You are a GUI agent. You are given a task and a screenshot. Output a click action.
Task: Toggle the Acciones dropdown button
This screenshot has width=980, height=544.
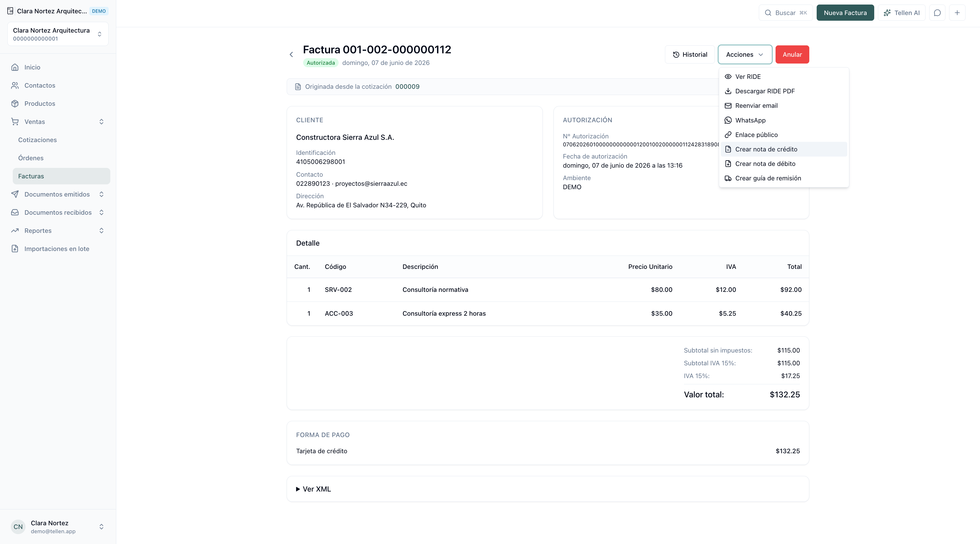[x=745, y=54]
